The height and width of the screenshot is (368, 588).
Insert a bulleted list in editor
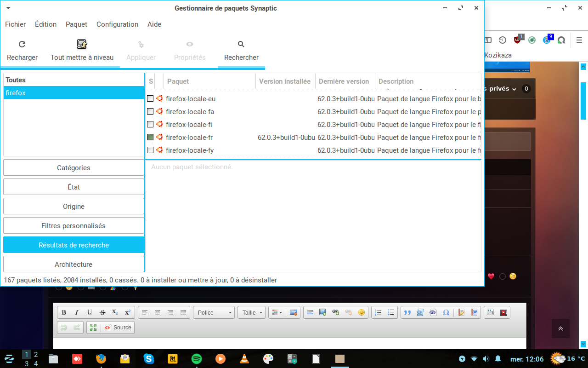coord(391,313)
